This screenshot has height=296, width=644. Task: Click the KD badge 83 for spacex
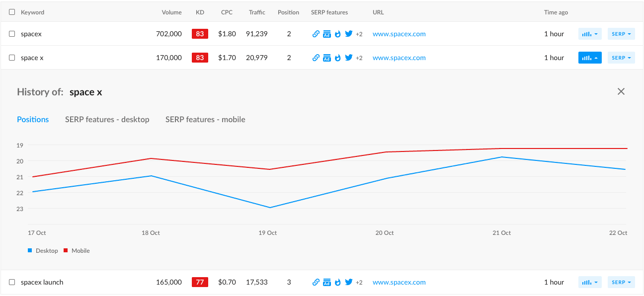pyautogui.click(x=200, y=34)
